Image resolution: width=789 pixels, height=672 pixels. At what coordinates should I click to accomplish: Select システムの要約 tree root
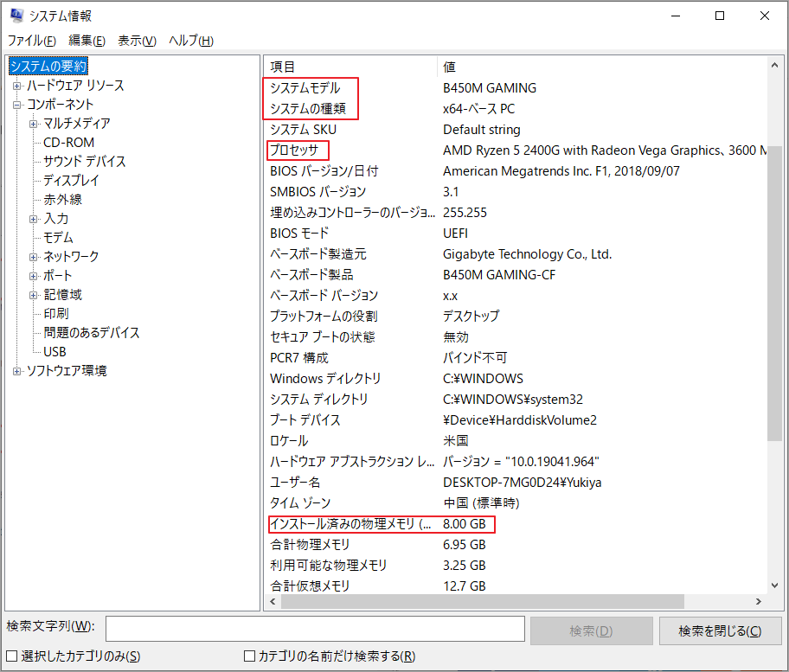48,66
